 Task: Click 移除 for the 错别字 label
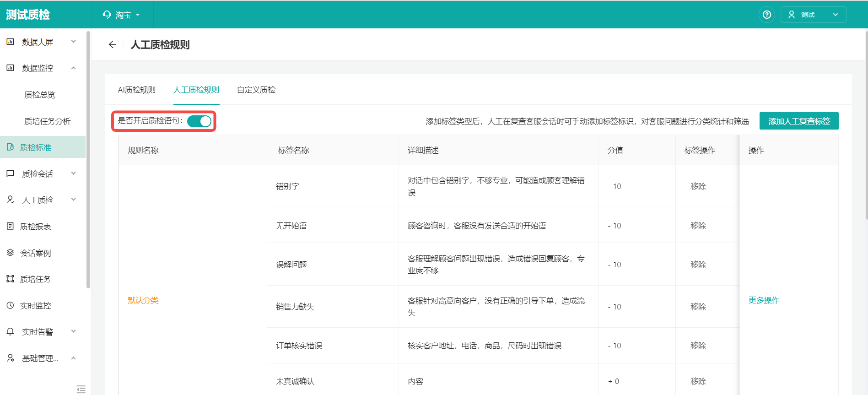pyautogui.click(x=698, y=186)
